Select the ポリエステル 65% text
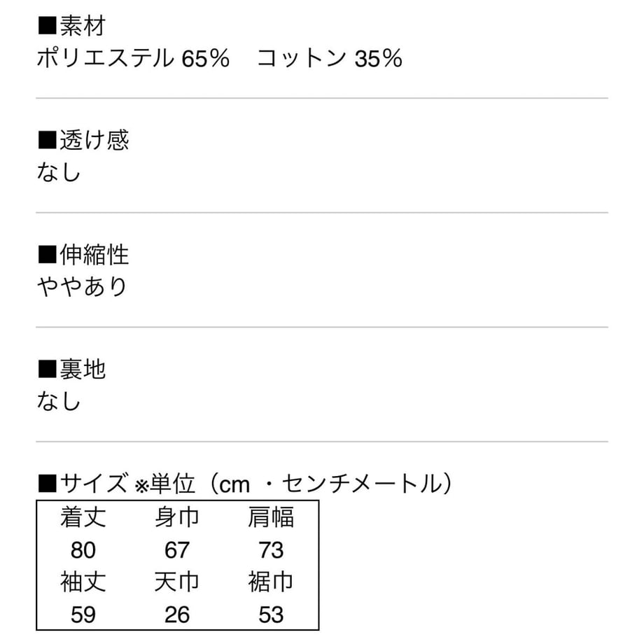The width and height of the screenshot is (644, 644). (133, 58)
